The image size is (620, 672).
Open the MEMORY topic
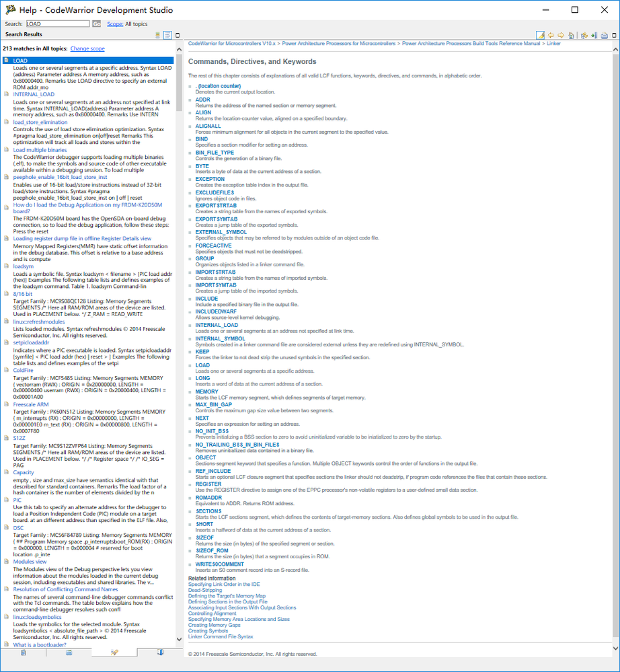click(207, 391)
